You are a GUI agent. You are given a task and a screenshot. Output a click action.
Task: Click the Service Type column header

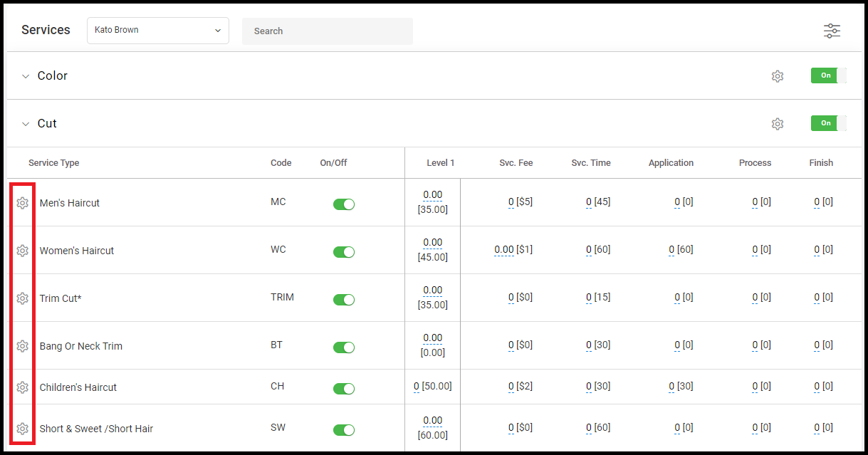tap(54, 163)
